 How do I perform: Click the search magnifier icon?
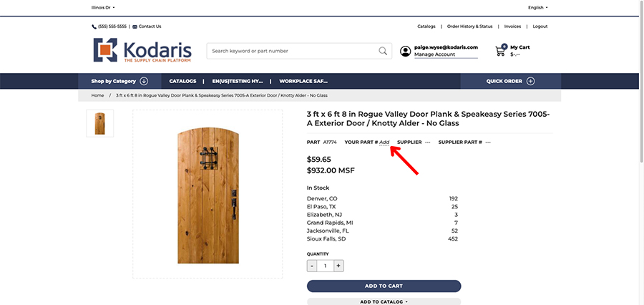coord(383,51)
